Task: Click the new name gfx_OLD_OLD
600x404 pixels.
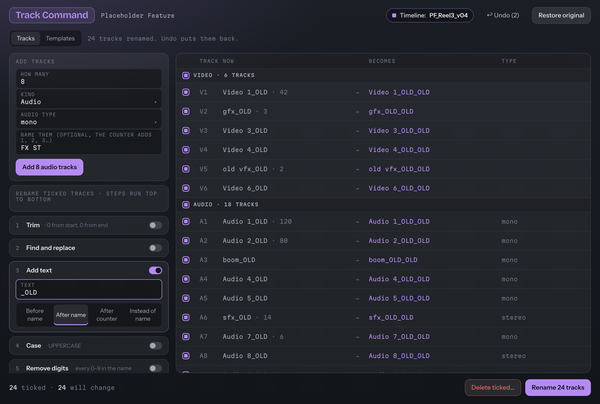Action: 391,111
